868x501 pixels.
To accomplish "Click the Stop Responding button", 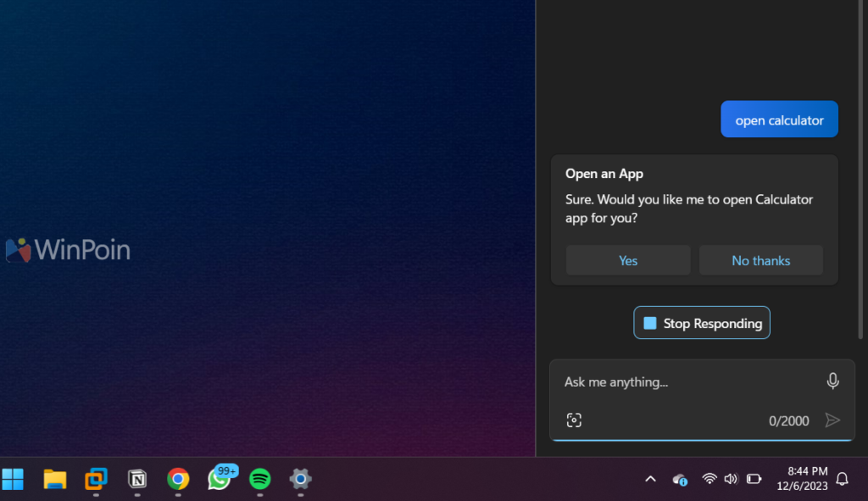I will [702, 323].
